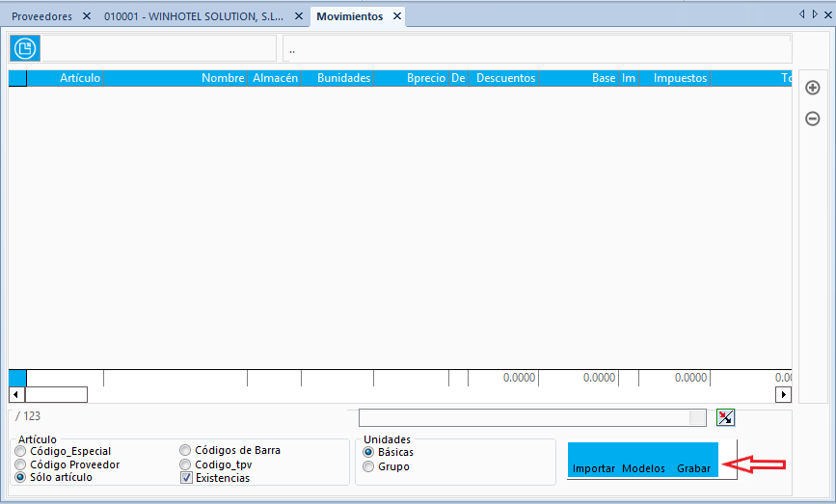Click the blue document icon at top left
Image resolution: width=836 pixels, height=504 pixels.
pyautogui.click(x=24, y=48)
